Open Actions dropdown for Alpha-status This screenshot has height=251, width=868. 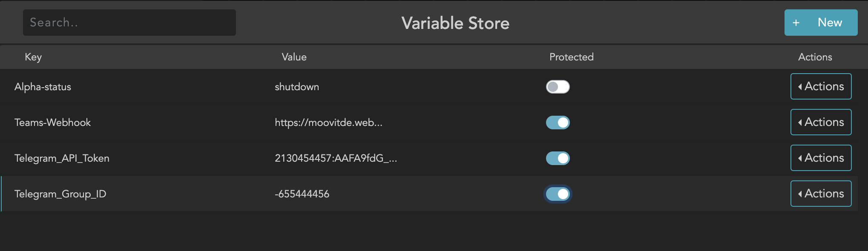click(821, 86)
